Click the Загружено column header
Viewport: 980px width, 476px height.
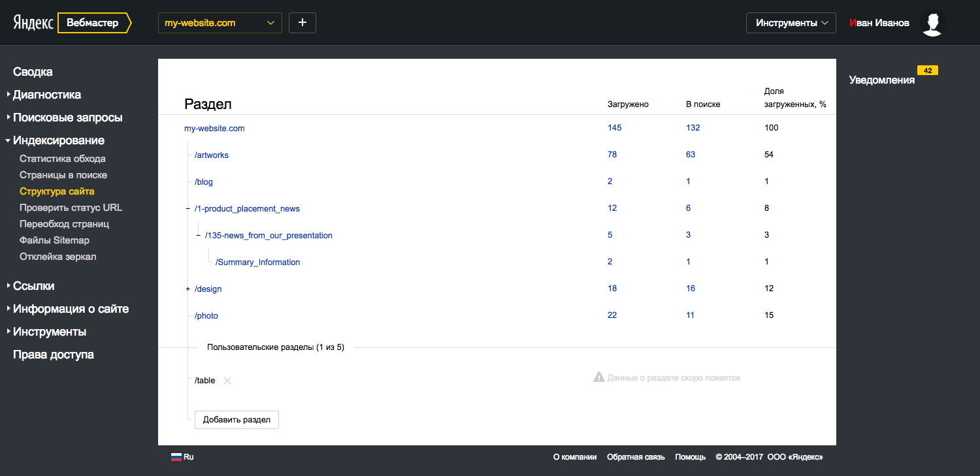pyautogui.click(x=628, y=104)
